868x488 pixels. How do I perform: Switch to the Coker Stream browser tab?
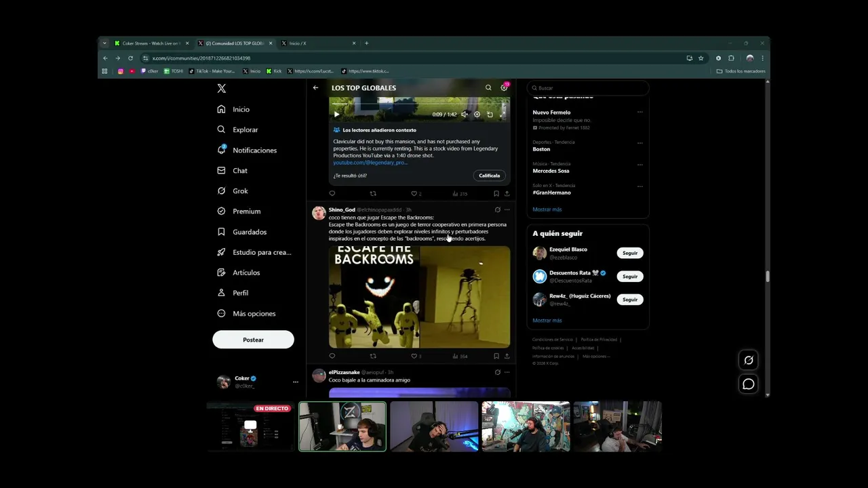coord(152,43)
